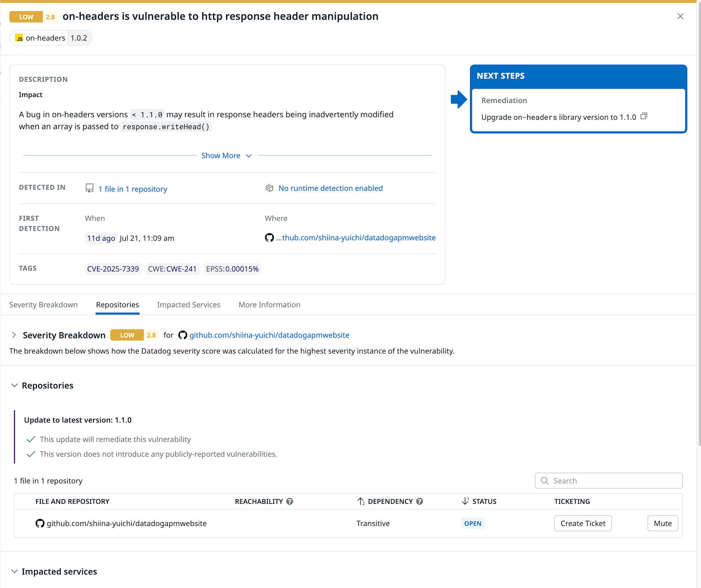701x588 pixels.
Task: Collapse the Repositories section
Action: click(14, 385)
